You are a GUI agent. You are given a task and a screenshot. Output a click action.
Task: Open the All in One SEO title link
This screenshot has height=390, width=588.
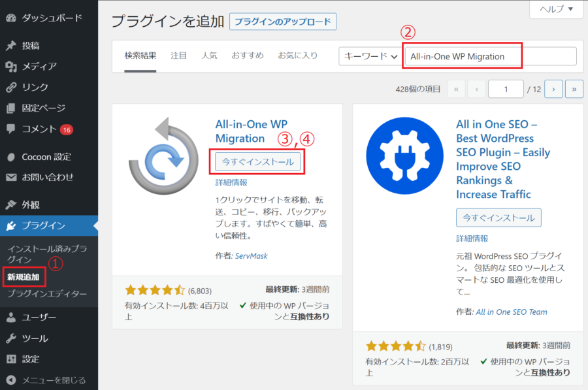tap(503, 159)
